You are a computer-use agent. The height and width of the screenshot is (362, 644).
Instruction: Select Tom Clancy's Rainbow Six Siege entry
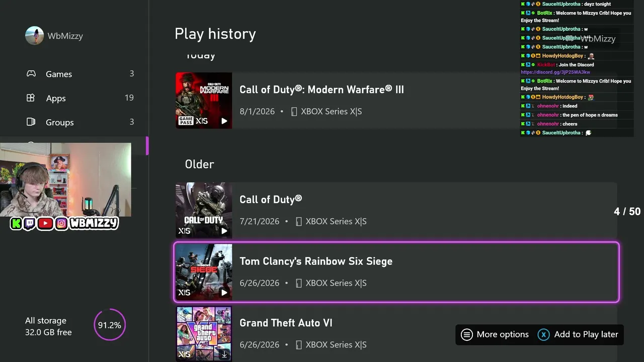click(x=396, y=272)
